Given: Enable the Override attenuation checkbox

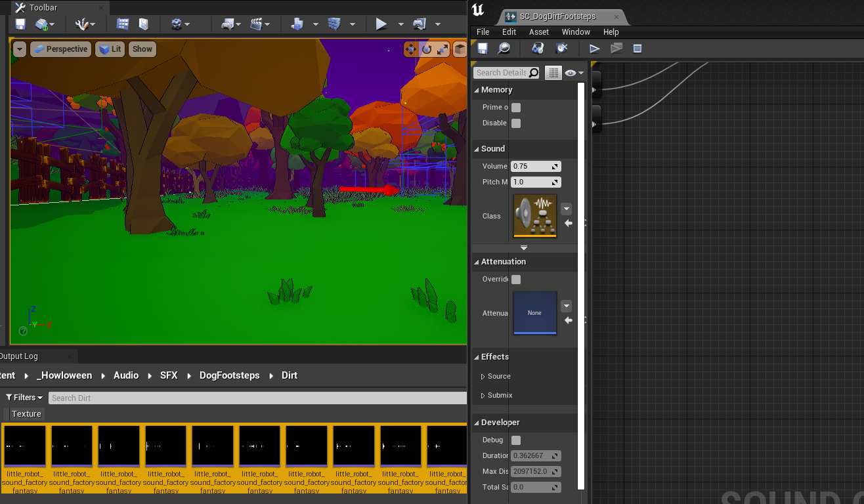Looking at the screenshot, I should [x=515, y=279].
